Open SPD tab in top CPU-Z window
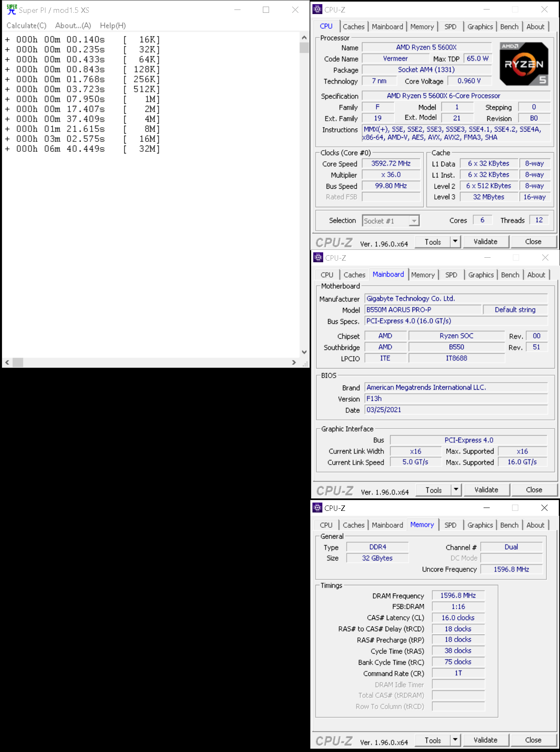 coord(450,26)
